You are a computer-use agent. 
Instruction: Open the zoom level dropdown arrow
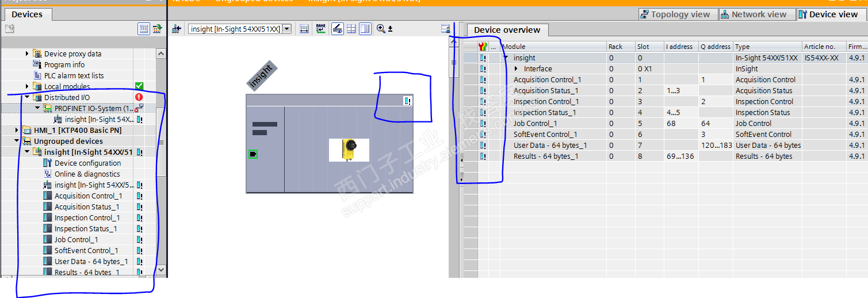391,29
